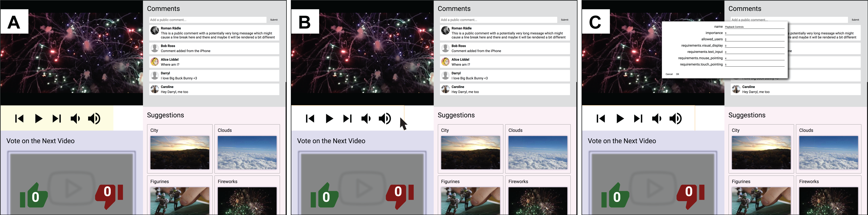Click Roman Rädle's avatar in panel A
This screenshot has height=215, width=868.
coord(155,30)
